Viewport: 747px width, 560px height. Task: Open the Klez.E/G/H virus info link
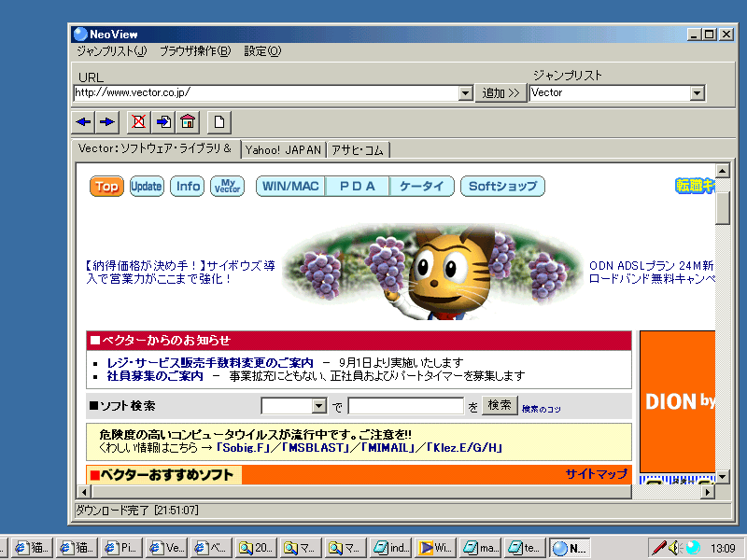click(464, 448)
